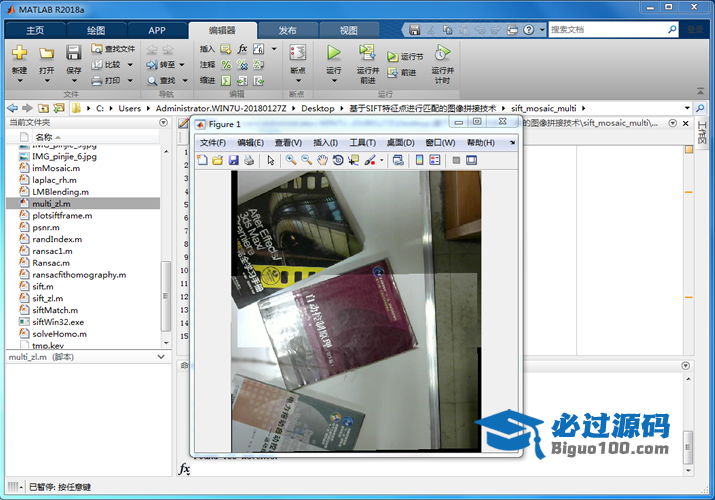The width and height of the screenshot is (715, 500).
Task: Open the 插入(I) menu in Figure 1
Action: (x=326, y=143)
